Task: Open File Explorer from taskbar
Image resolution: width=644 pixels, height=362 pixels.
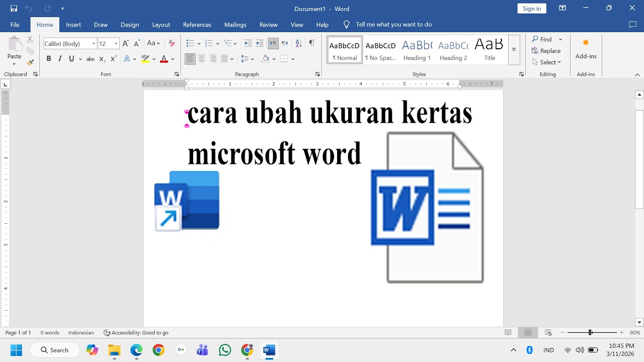Action: (x=114, y=350)
